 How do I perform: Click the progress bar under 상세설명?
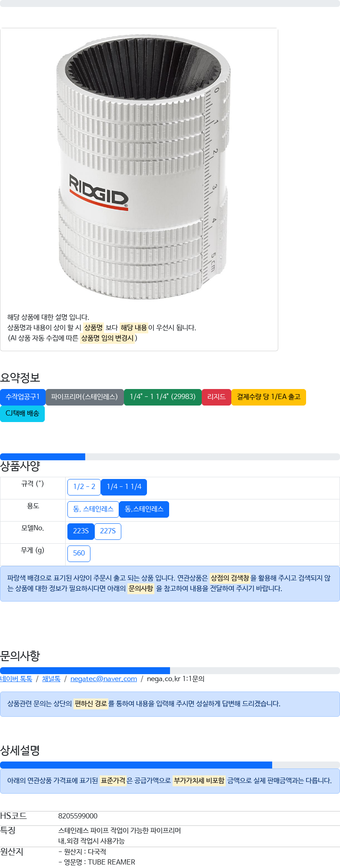tap(170, 765)
